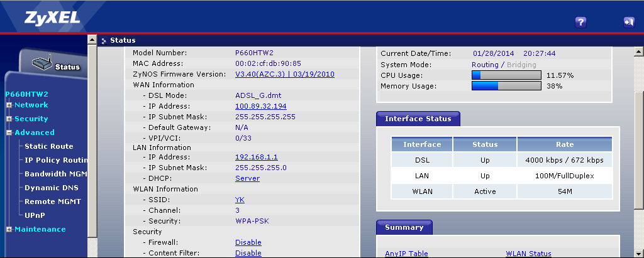Viewport: 644px width, 258px height.
Task: Select the Interface Status tab
Action: click(x=418, y=119)
